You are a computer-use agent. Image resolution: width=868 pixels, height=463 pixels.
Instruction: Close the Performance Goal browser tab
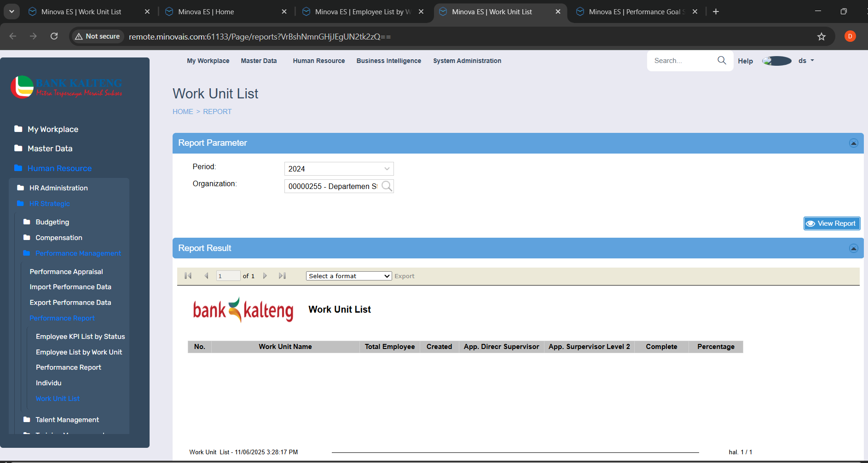(695, 11)
